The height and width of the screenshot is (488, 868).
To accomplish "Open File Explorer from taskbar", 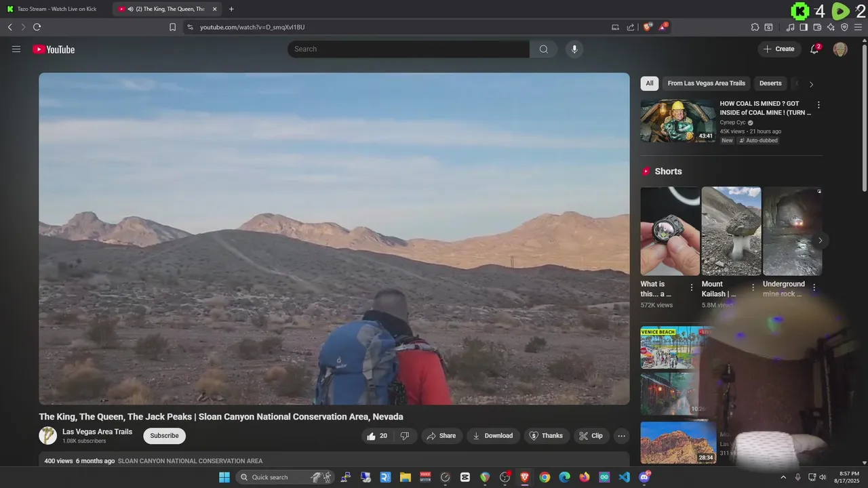I will click(405, 477).
